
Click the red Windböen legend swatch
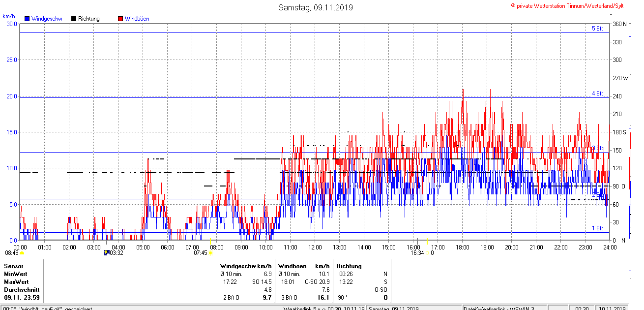120,19
